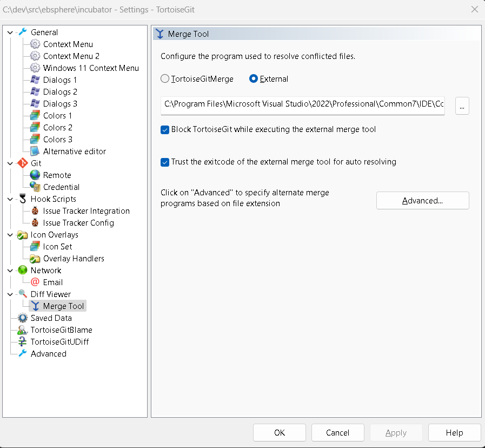Open the Credential settings page

[x=61, y=187]
